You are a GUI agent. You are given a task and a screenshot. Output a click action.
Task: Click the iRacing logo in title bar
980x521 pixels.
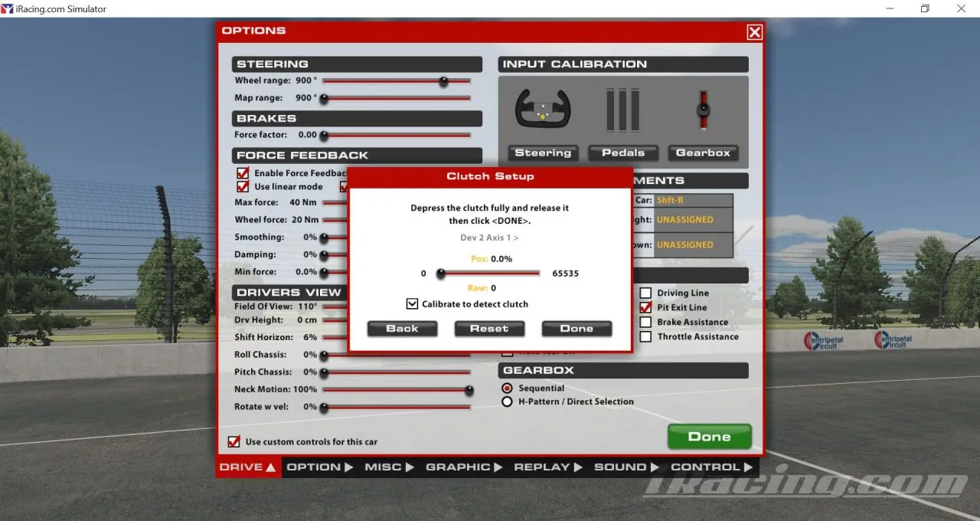[x=8, y=8]
